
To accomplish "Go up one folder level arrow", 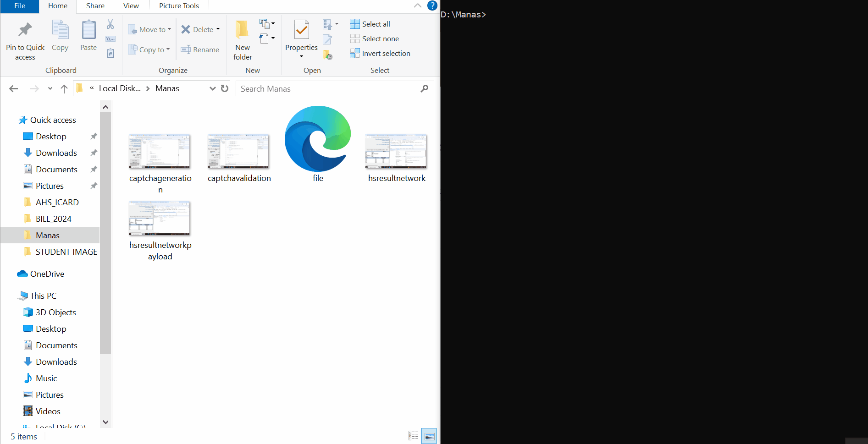I will [64, 89].
